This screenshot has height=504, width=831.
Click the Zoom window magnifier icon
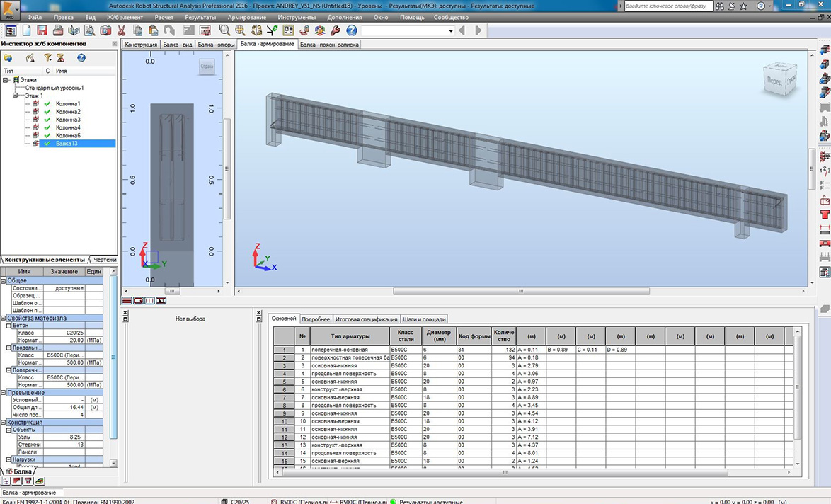pyautogui.click(x=224, y=30)
